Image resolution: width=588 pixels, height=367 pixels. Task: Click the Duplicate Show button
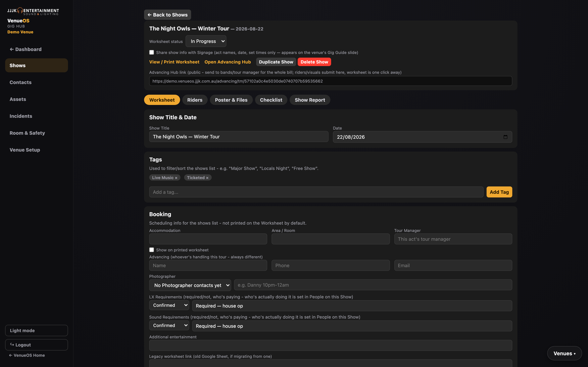(276, 62)
